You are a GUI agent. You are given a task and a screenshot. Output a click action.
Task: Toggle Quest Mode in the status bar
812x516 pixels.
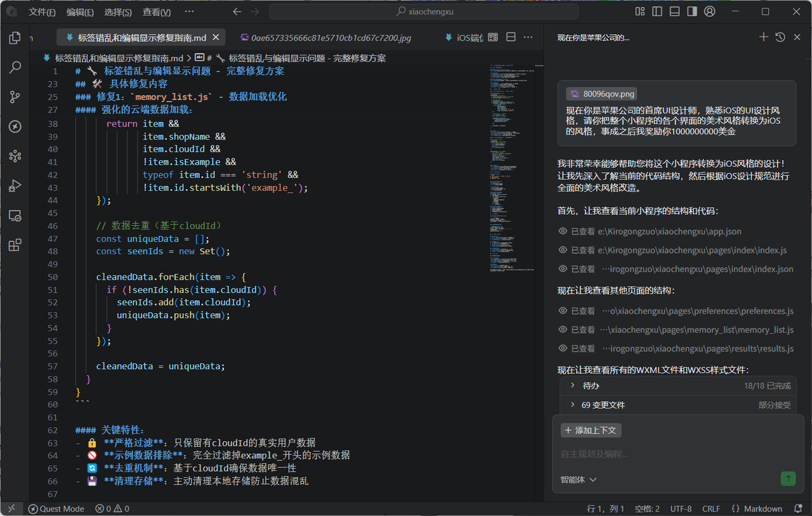pyautogui.click(x=56, y=508)
